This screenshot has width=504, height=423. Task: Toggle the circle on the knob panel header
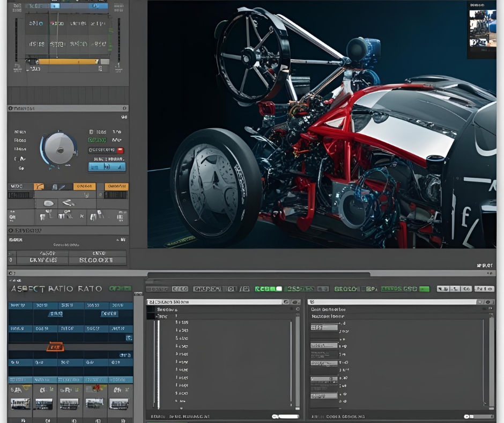(x=11, y=108)
